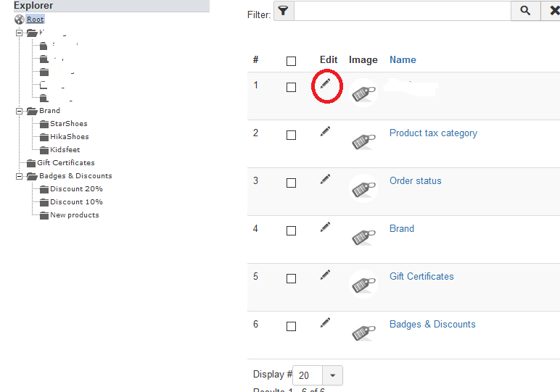Click into the Filter text field
Image resolution: width=560 pixels, height=392 pixels.
(403, 12)
